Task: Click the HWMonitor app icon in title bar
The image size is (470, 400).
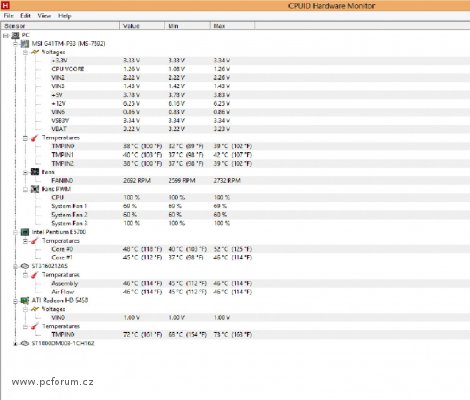Action: pyautogui.click(x=5, y=5)
